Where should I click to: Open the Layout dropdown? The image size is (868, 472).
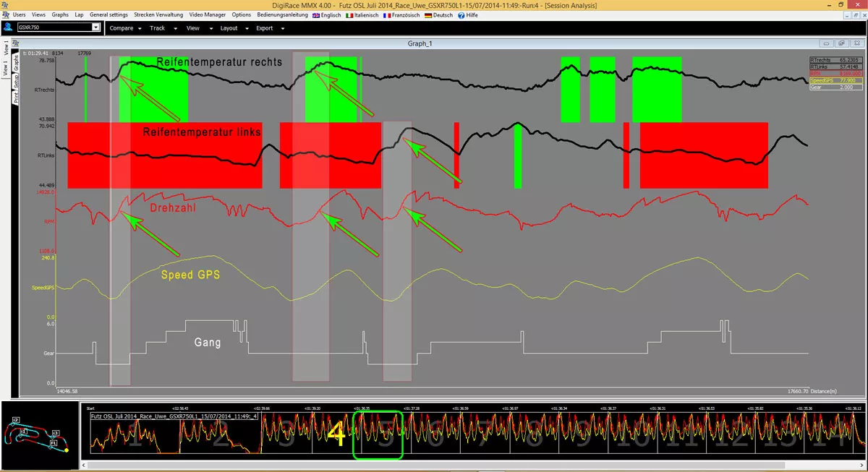(234, 28)
